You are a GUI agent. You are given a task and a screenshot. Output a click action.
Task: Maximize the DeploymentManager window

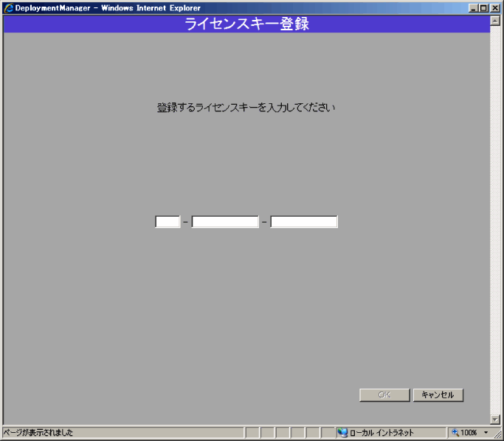(x=483, y=8)
